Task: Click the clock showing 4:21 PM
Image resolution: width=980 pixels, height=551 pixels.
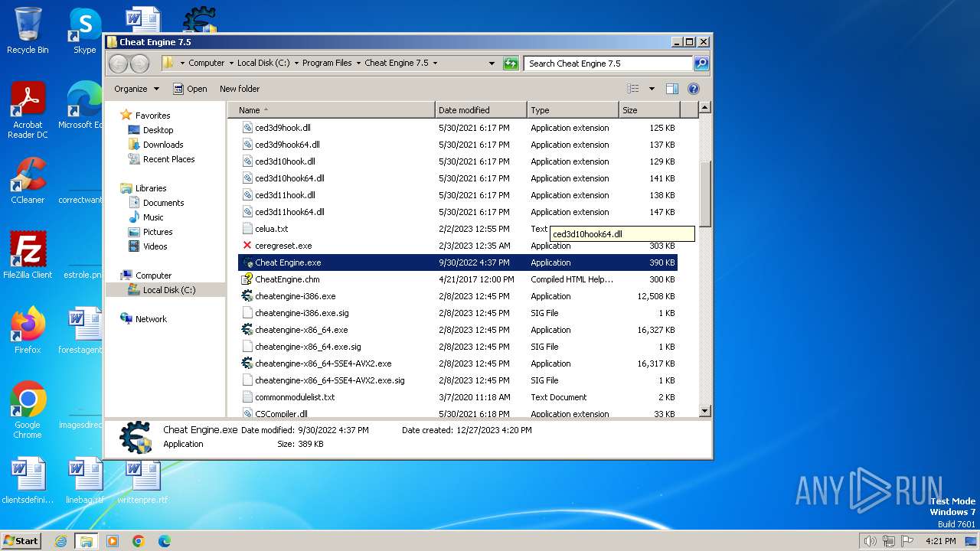Action: click(x=940, y=541)
